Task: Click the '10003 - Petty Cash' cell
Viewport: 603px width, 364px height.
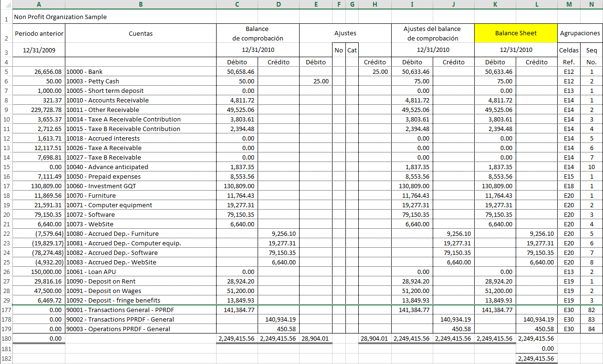Action: (140, 81)
